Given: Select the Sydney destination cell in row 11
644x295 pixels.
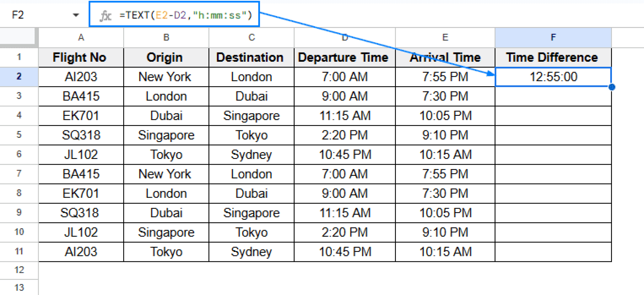Looking at the screenshot, I should pos(251,252).
